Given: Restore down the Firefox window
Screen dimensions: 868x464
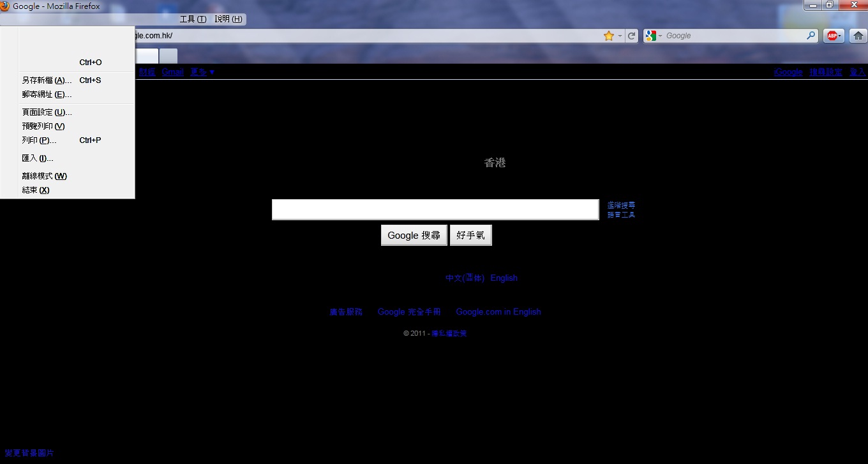Looking at the screenshot, I should point(829,5).
